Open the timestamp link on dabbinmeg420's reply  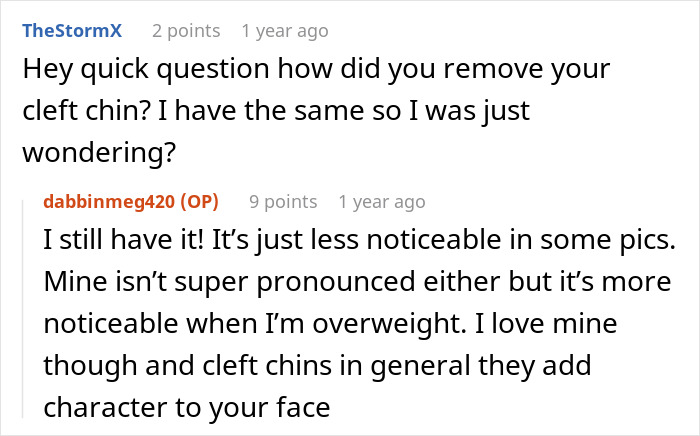coord(382,202)
